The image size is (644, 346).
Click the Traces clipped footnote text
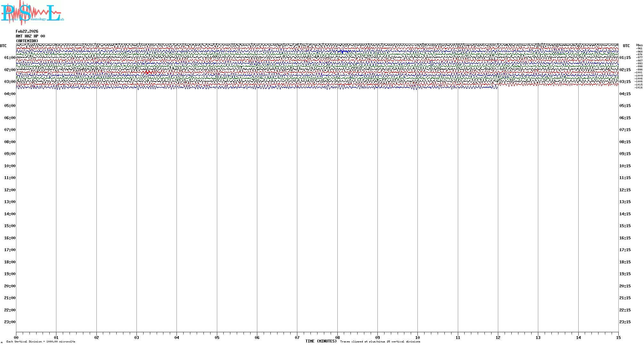tap(380, 342)
